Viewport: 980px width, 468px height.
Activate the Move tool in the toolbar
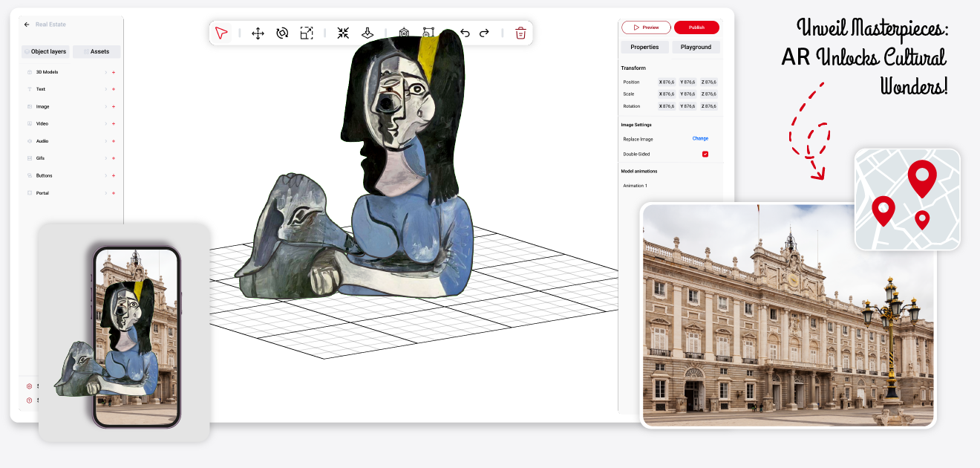pyautogui.click(x=258, y=33)
